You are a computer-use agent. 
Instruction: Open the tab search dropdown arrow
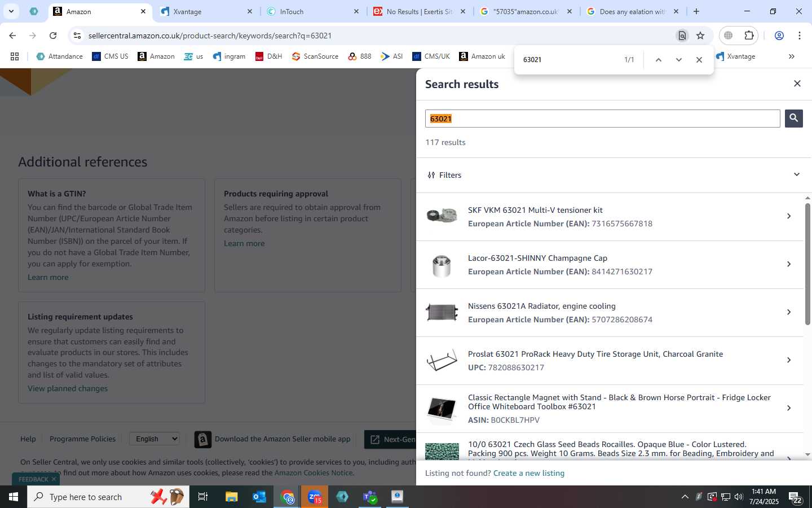pyautogui.click(x=11, y=11)
